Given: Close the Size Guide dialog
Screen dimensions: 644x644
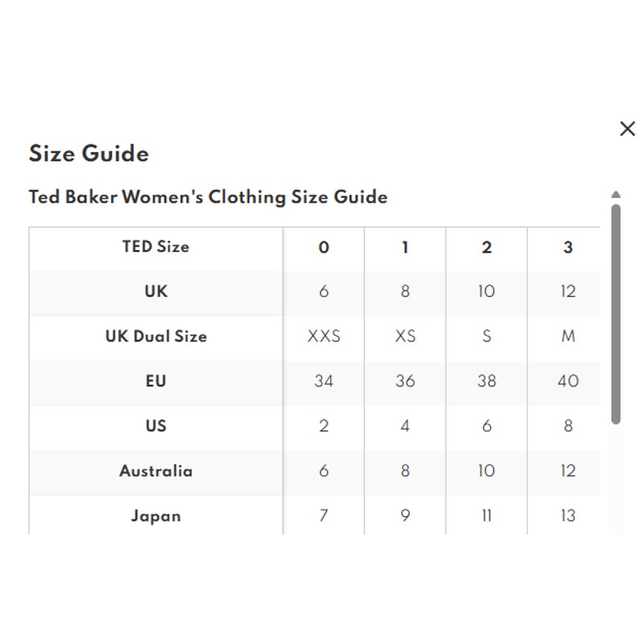Looking at the screenshot, I should tap(627, 129).
